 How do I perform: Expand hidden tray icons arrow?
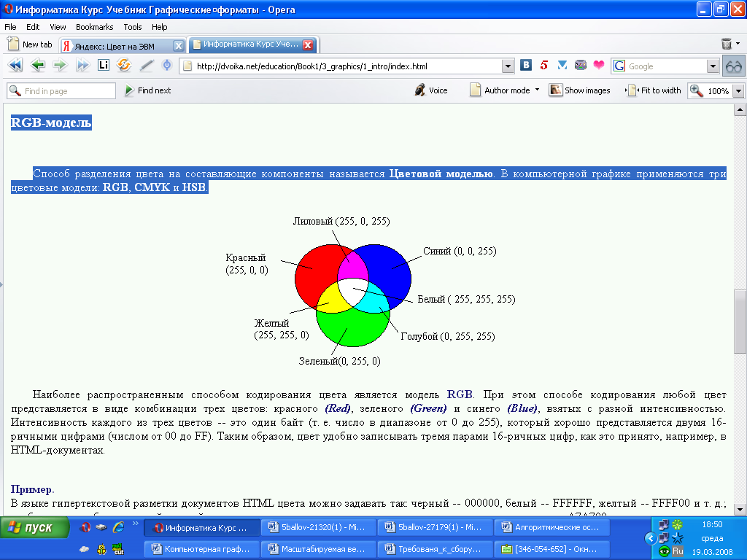[x=650, y=539]
